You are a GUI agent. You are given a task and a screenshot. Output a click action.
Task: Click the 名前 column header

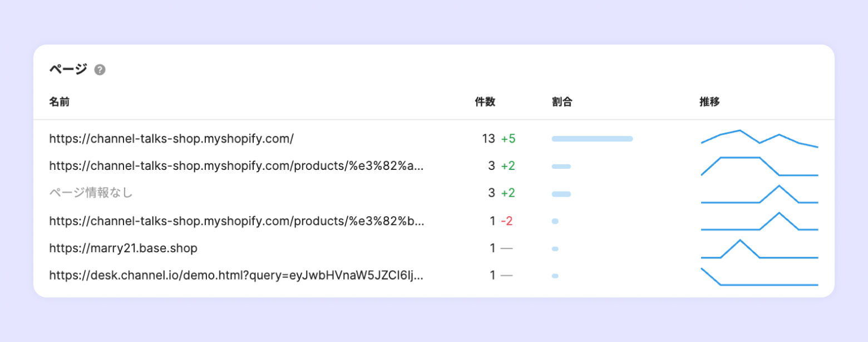point(60,102)
